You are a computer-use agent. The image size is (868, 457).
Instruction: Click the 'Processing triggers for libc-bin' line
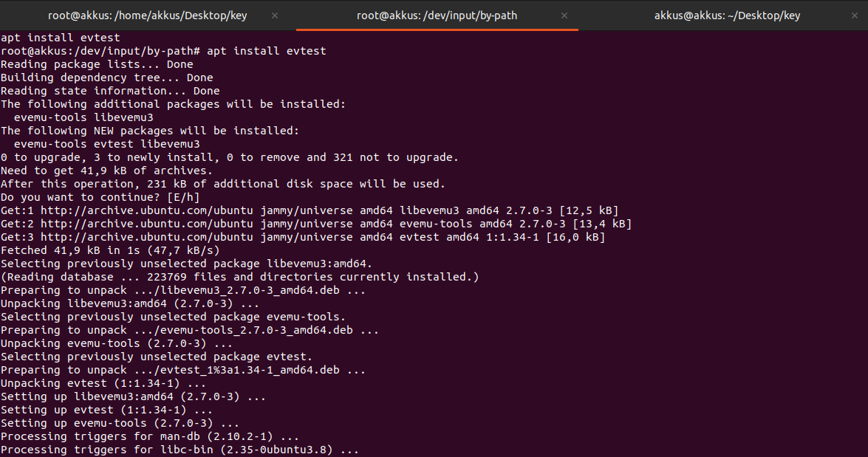180,450
